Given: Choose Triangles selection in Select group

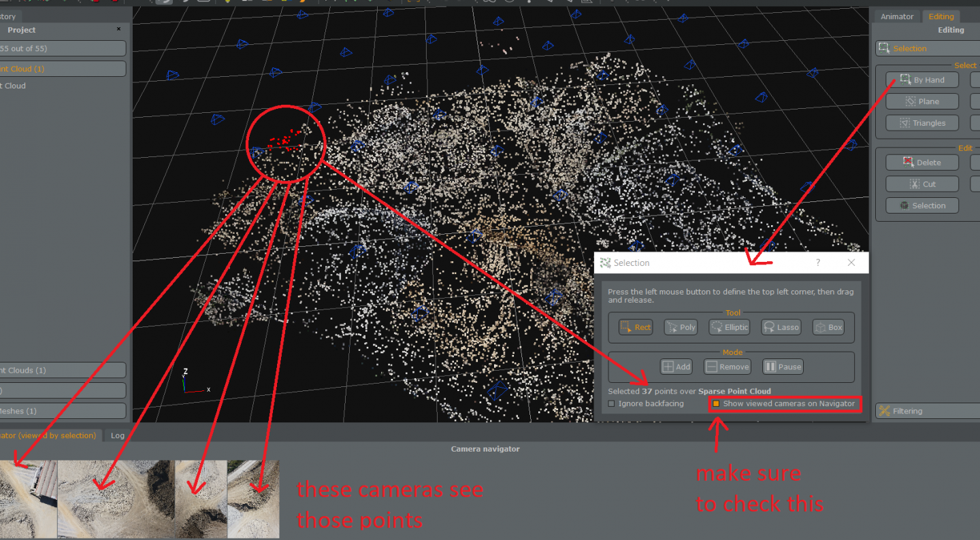Looking at the screenshot, I should point(922,123).
